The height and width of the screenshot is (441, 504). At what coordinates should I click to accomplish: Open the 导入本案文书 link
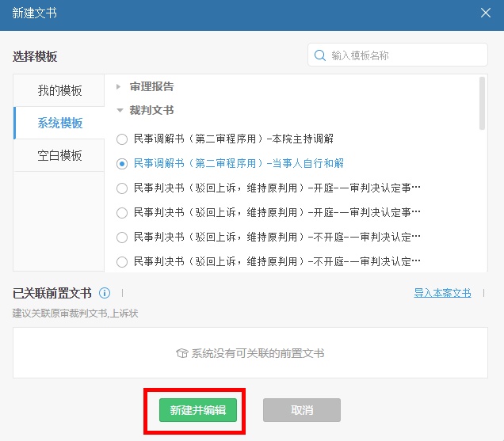[442, 293]
